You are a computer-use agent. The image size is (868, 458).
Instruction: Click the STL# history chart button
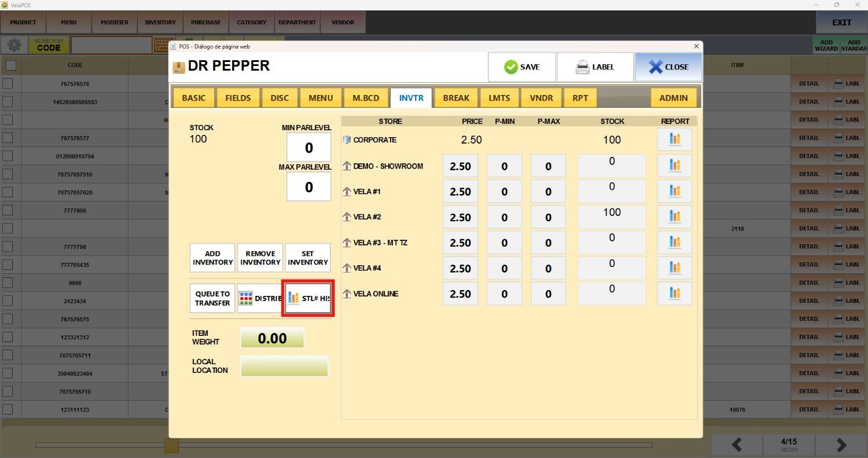point(308,298)
